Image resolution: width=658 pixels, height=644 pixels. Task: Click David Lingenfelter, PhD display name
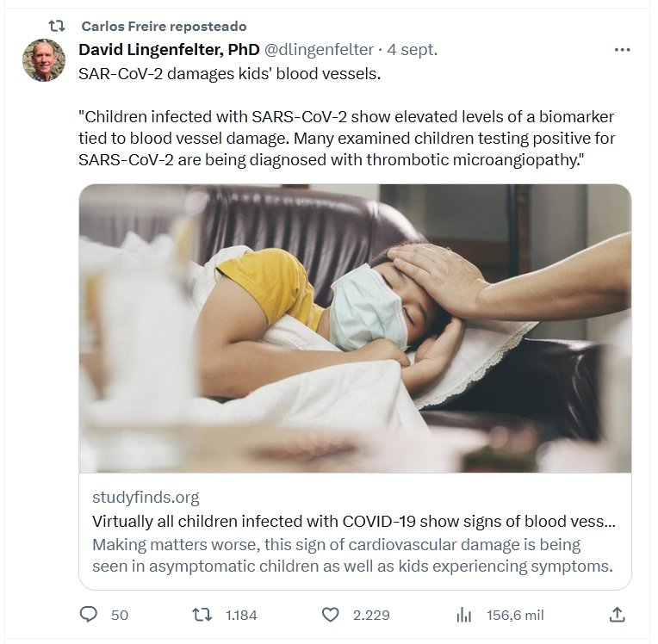click(169, 50)
